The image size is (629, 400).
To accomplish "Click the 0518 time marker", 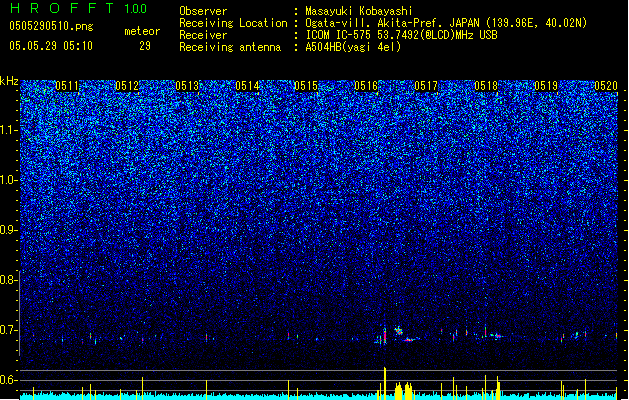I will (486, 86).
